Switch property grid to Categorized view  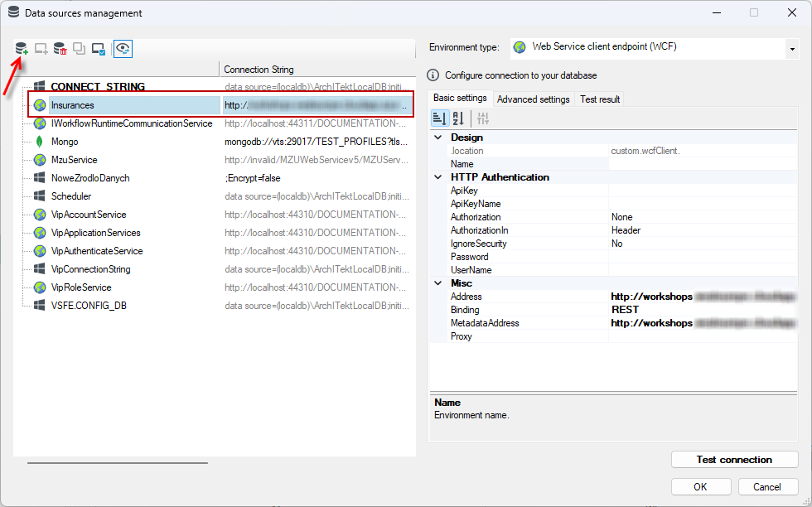pos(440,118)
